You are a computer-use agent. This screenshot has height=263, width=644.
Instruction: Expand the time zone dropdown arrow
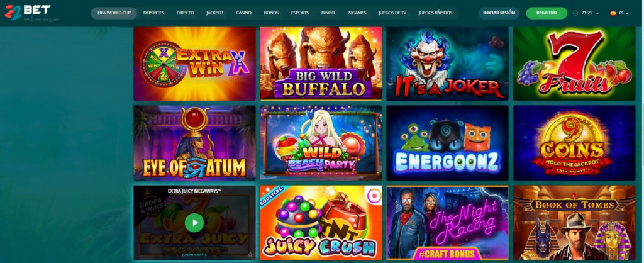599,13
